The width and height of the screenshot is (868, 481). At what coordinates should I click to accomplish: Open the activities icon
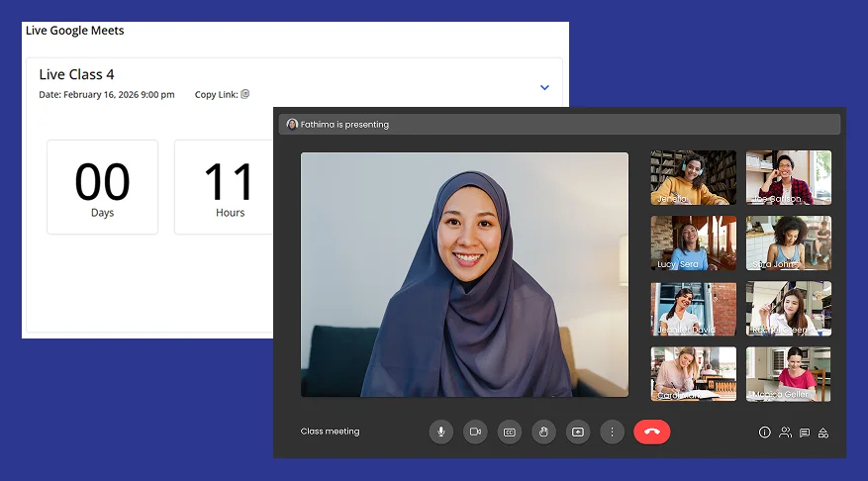point(822,433)
